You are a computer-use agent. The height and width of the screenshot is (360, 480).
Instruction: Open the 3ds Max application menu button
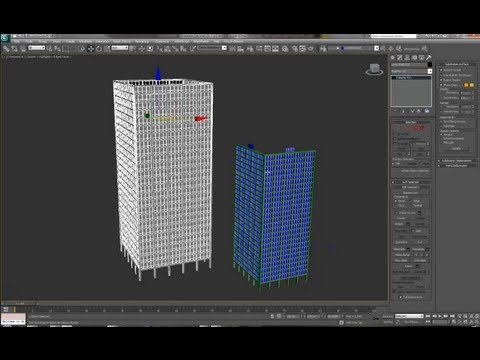(4, 38)
